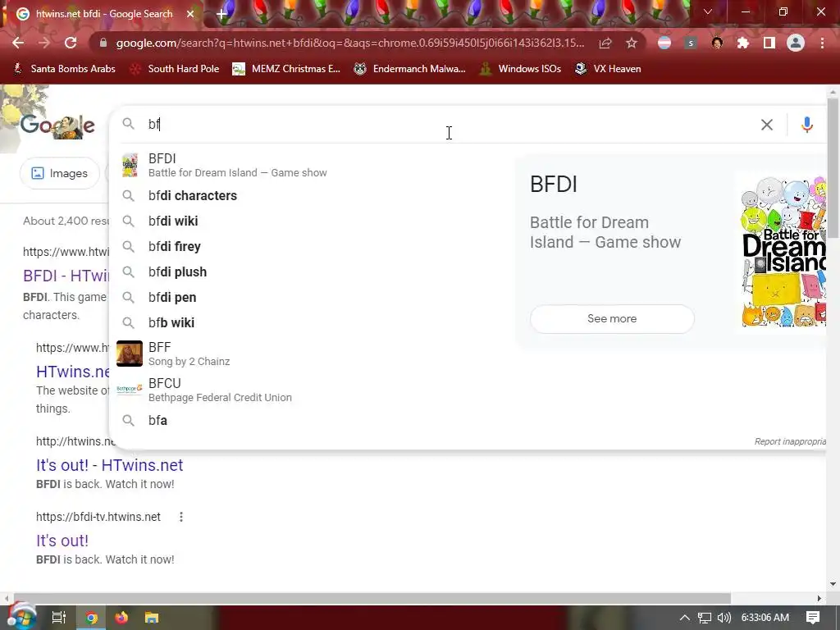Click Report inappropriate predictions link
The height and width of the screenshot is (630, 840).
coord(790,441)
